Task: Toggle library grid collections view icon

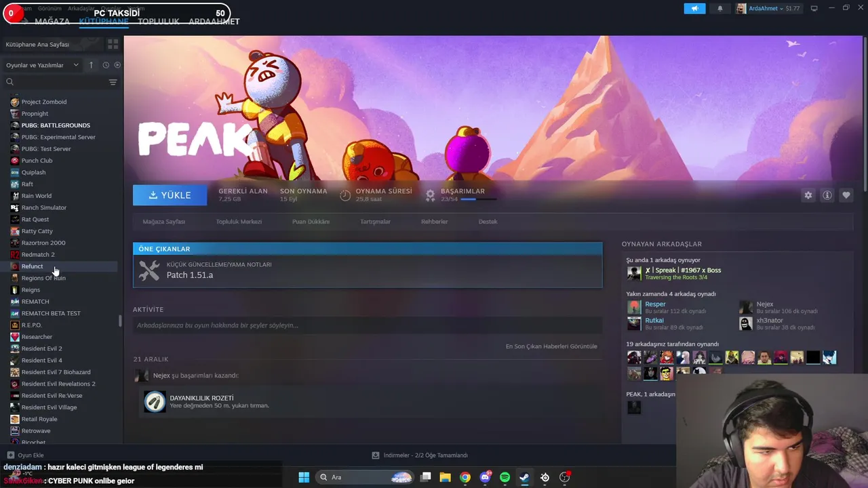Action: 113,44
